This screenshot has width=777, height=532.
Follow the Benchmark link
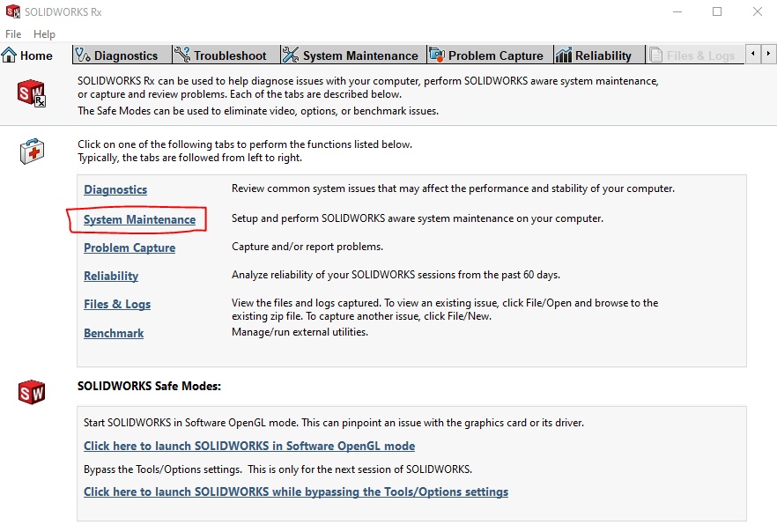click(114, 333)
